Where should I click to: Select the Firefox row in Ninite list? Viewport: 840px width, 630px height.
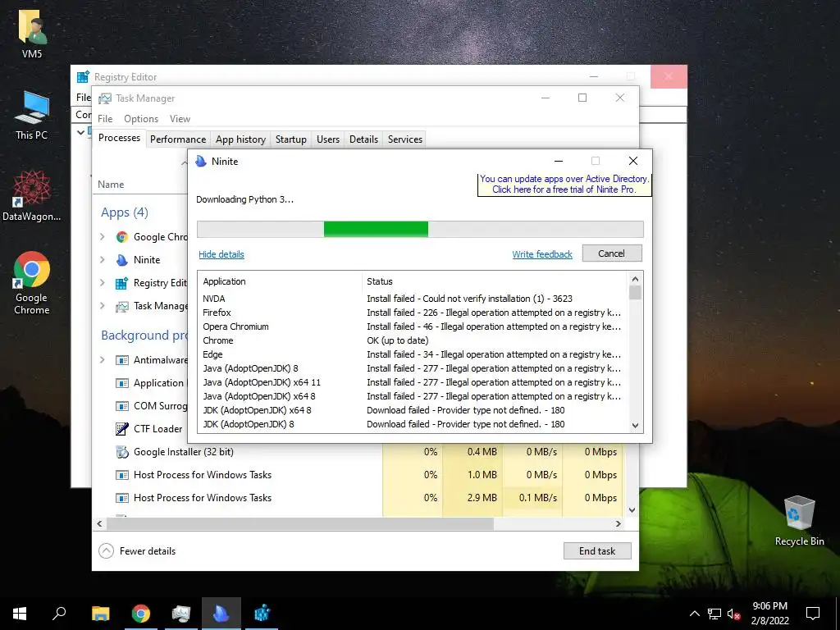(x=413, y=313)
